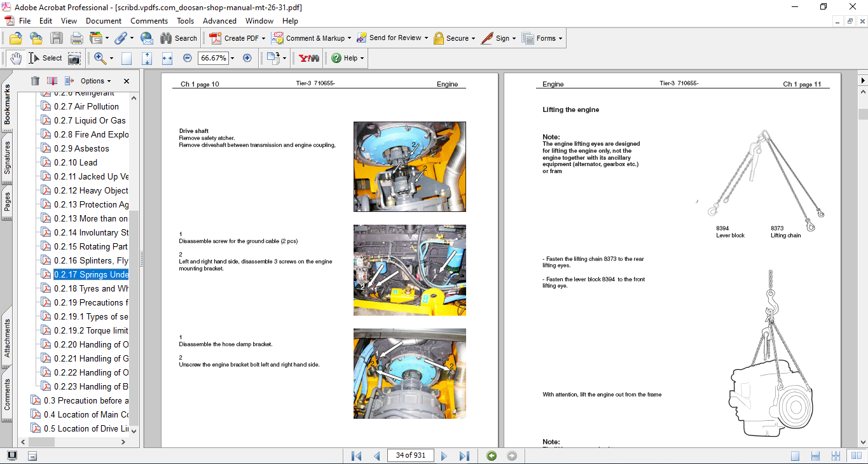Click the page number input field

pyautogui.click(x=410, y=456)
